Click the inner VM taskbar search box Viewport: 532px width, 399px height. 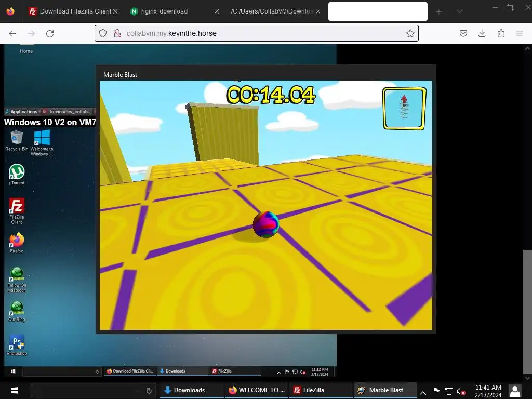[x=62, y=371]
